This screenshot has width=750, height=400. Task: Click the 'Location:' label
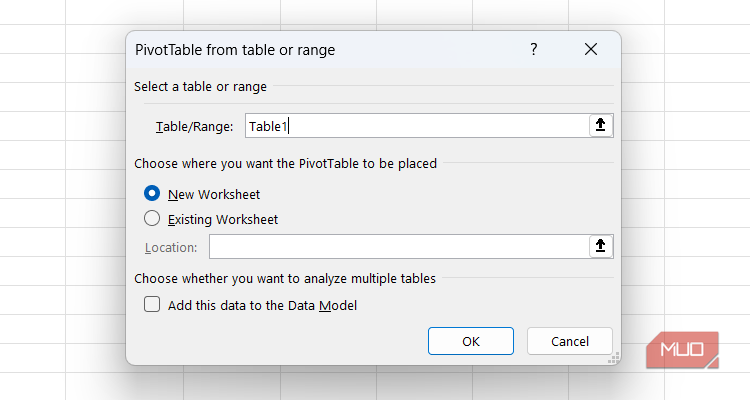tap(171, 247)
